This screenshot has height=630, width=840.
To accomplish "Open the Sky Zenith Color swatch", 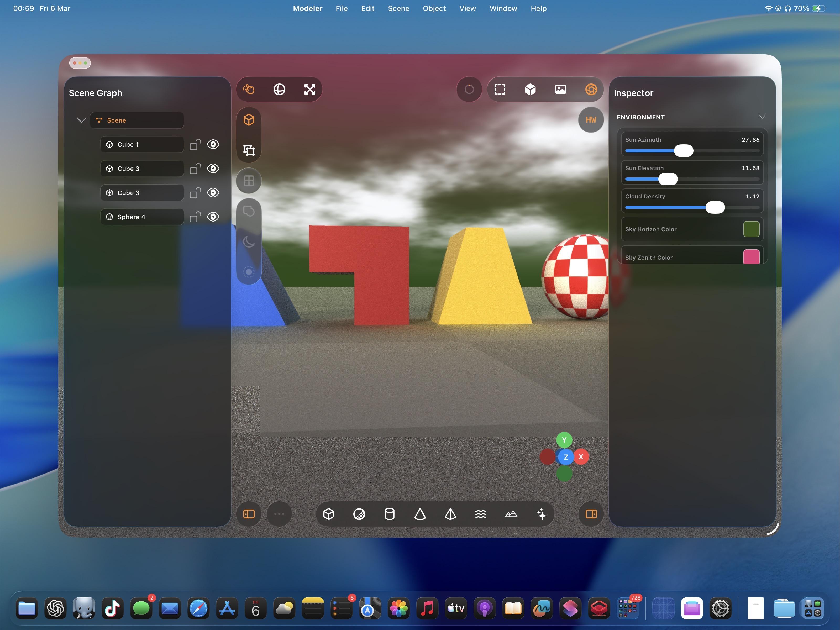I will [751, 257].
